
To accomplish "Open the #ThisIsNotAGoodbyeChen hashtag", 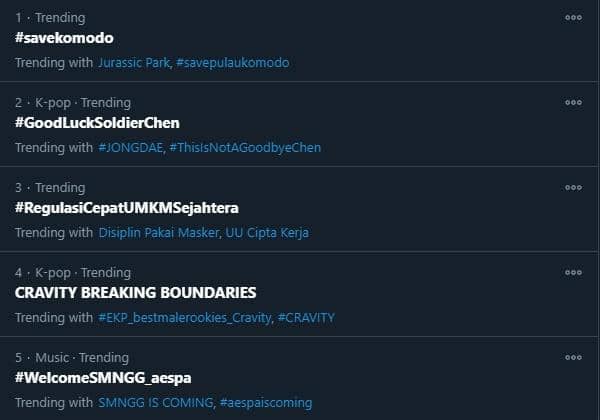I will (x=245, y=148).
